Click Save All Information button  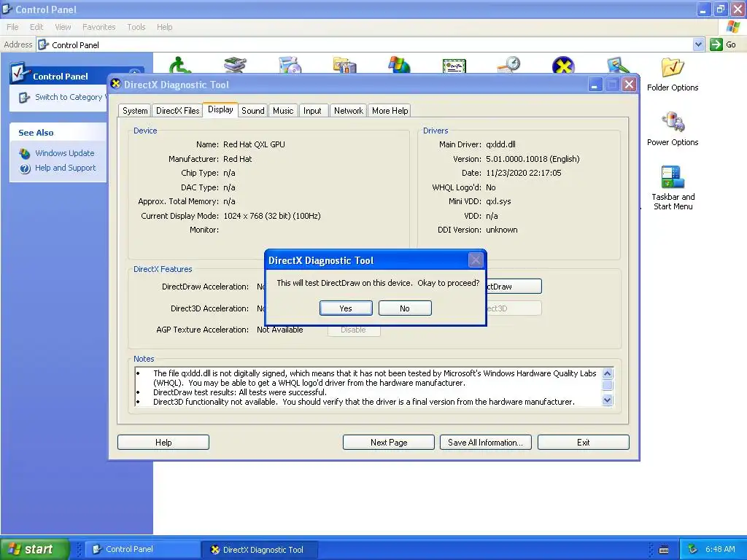click(485, 443)
